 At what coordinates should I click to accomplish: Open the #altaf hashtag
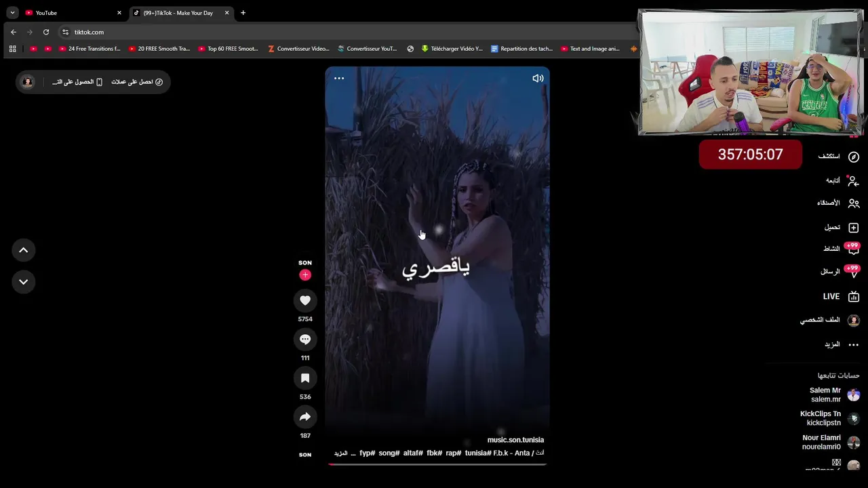[x=413, y=453]
